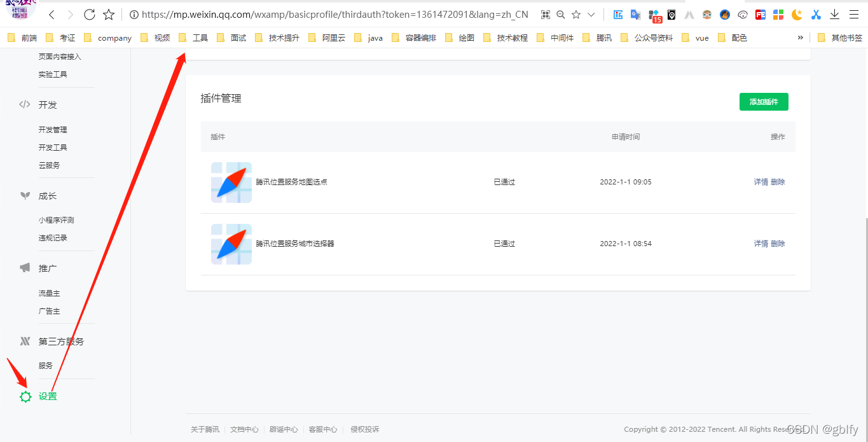The height and width of the screenshot is (442, 868).
Task: Open the 客服中心 footer link
Action: [323, 429]
